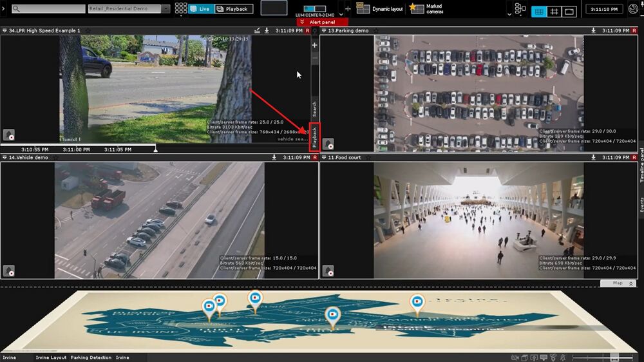Switch to Playback mode in top toolbar
The width and height of the screenshot is (644, 362).
(x=232, y=9)
